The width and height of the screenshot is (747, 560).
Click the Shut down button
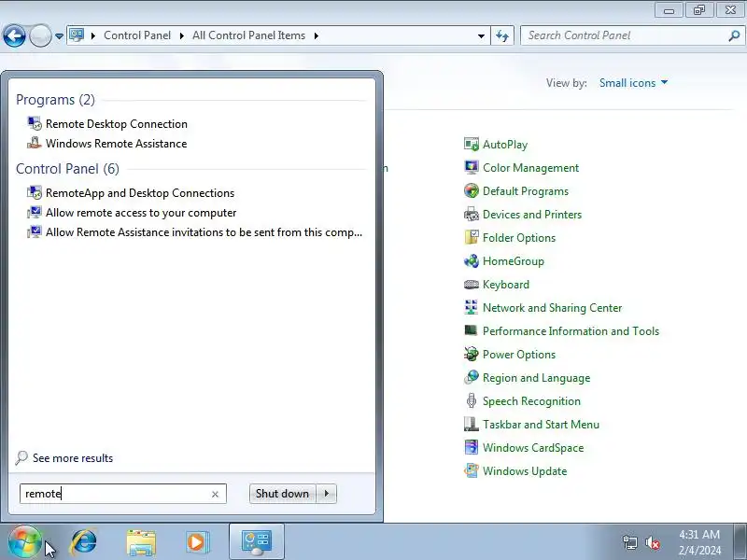[283, 494]
